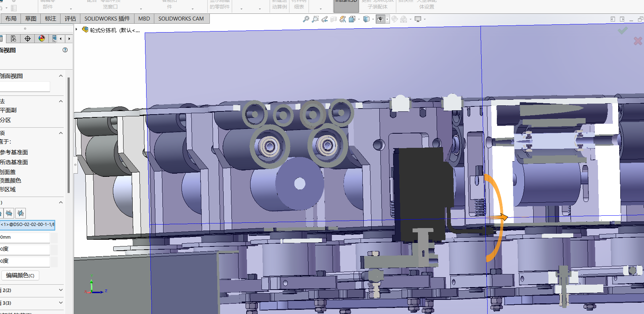
Task: Expand the Section 2 group
Action: pyautogui.click(x=61, y=290)
